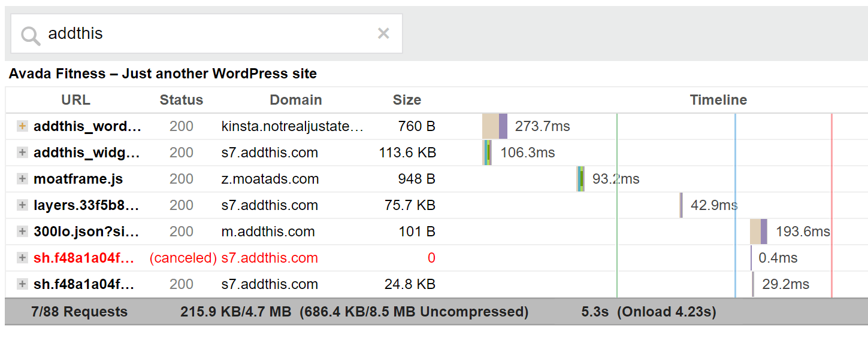Screen dimensions: 868x344
Task: Expand the 300lo.json request row
Action: 22,232
